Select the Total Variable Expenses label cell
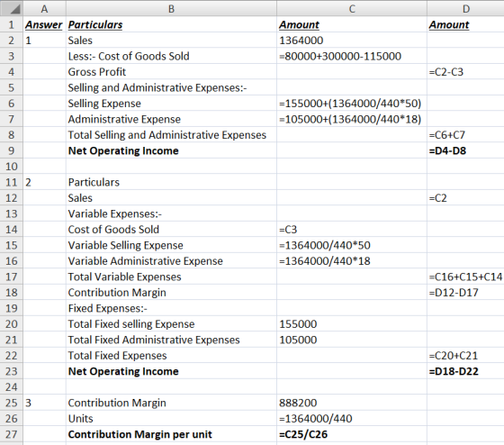The width and height of the screenshot is (504, 445). pyautogui.click(x=171, y=277)
